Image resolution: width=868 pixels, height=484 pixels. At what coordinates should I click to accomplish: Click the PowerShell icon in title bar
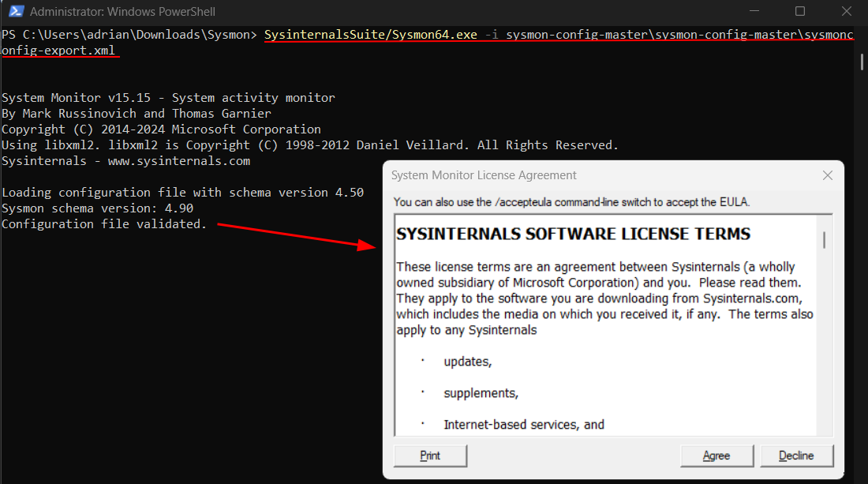click(14, 12)
